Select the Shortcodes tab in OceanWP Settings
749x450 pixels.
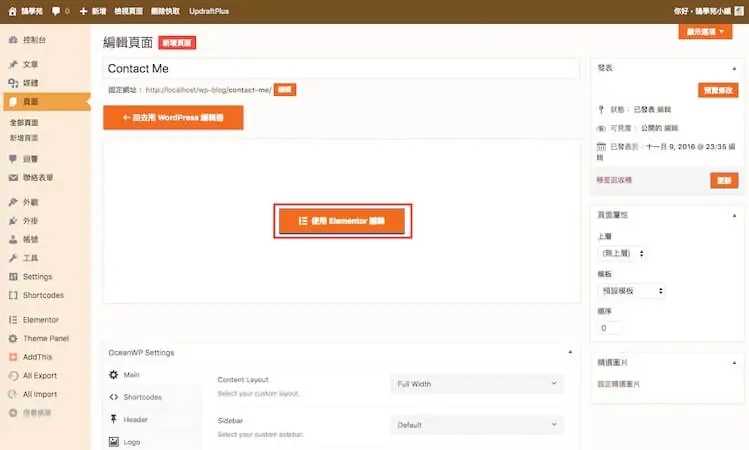(x=135, y=397)
